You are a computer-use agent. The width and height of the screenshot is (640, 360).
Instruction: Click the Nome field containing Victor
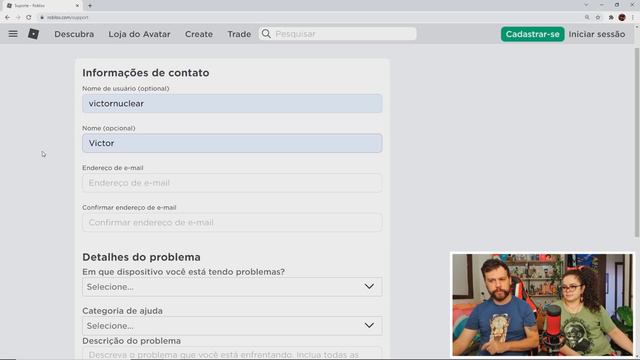[x=232, y=143]
